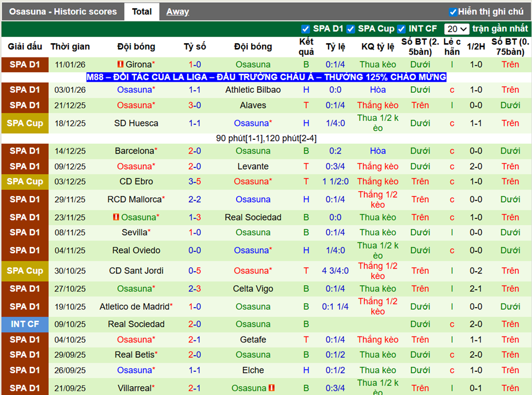Click the 0:1 1/4 odds value
The height and width of the screenshot is (395, 532).
pos(335,307)
